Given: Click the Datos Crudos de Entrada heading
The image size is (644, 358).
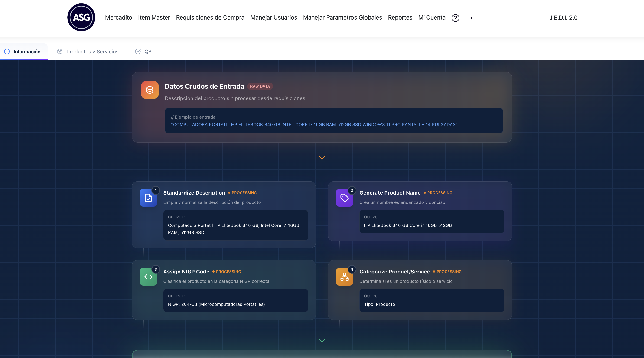Looking at the screenshot, I should click(x=204, y=86).
